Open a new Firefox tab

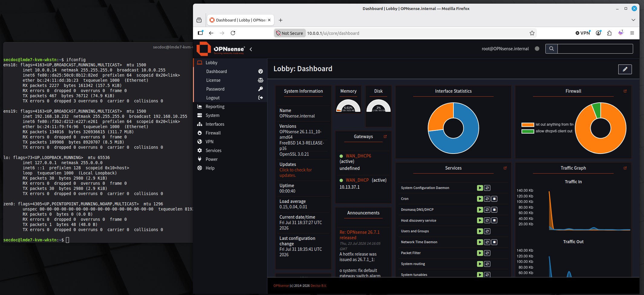[280, 20]
